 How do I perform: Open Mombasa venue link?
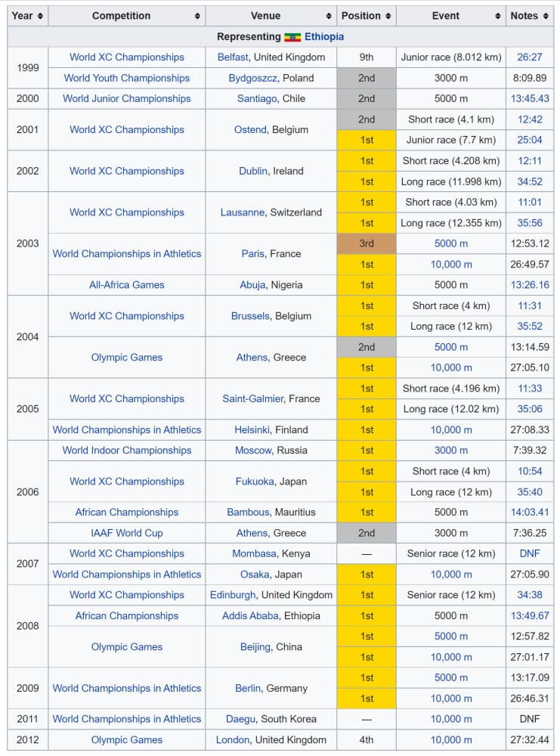tap(254, 554)
